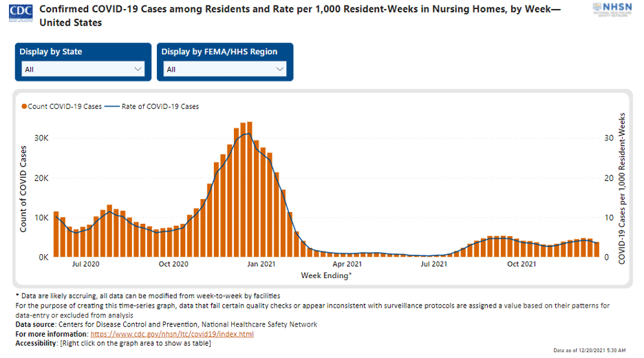The width and height of the screenshot is (644, 358).
Task: Click the Week Ending axis title
Action: pos(327,275)
